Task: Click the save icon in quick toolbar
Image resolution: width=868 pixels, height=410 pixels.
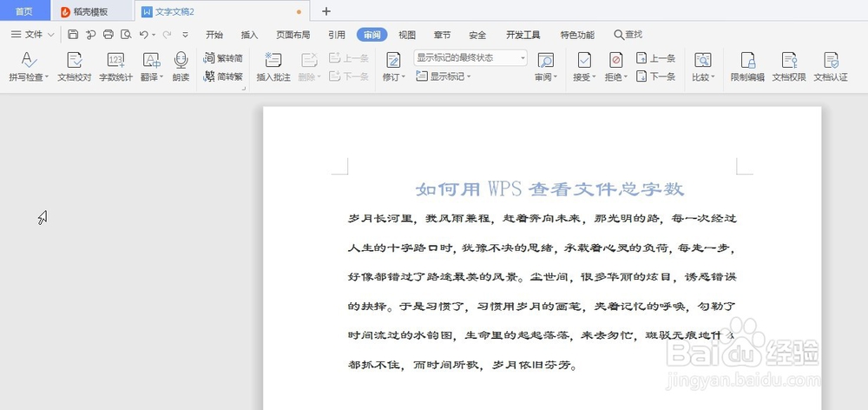Action: pyautogui.click(x=73, y=35)
